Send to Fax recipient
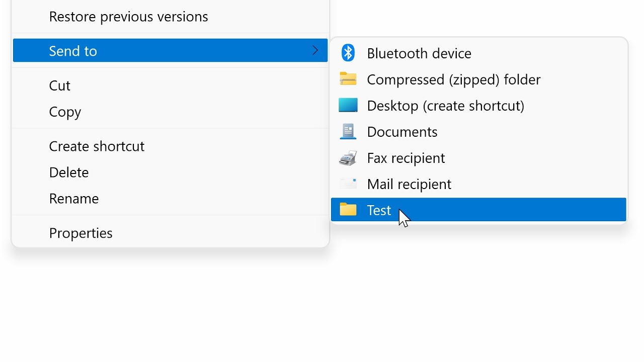 pyautogui.click(x=478, y=157)
